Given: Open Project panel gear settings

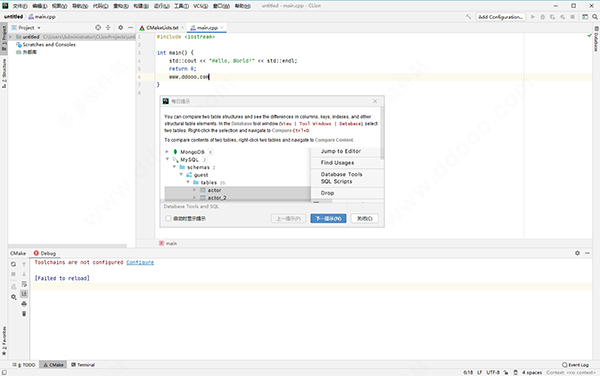Looking at the screenshot, I should [121, 28].
